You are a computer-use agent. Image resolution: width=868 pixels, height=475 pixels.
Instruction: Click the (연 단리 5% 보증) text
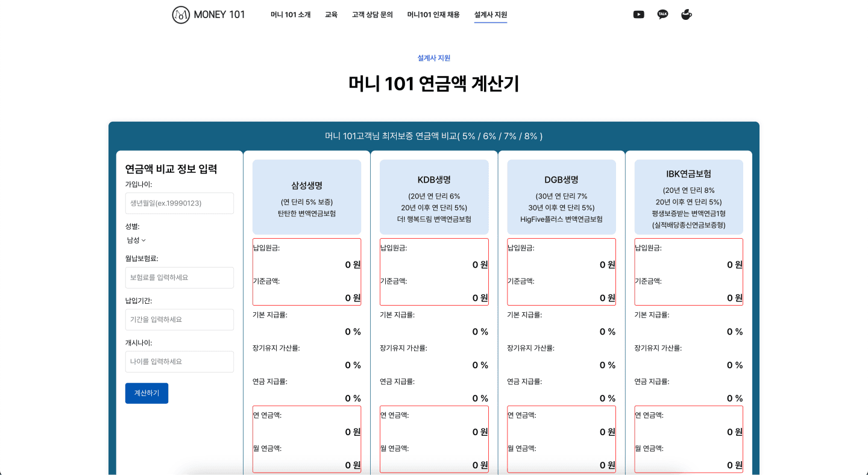(x=307, y=202)
